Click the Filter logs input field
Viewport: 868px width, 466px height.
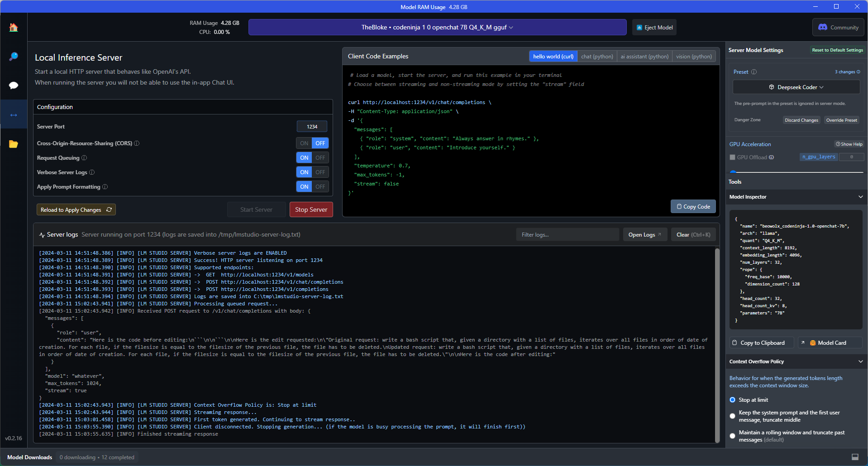(567, 235)
